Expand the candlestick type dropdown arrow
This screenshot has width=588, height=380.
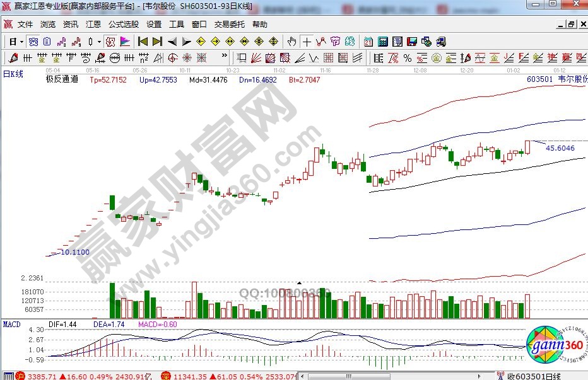[99, 42]
